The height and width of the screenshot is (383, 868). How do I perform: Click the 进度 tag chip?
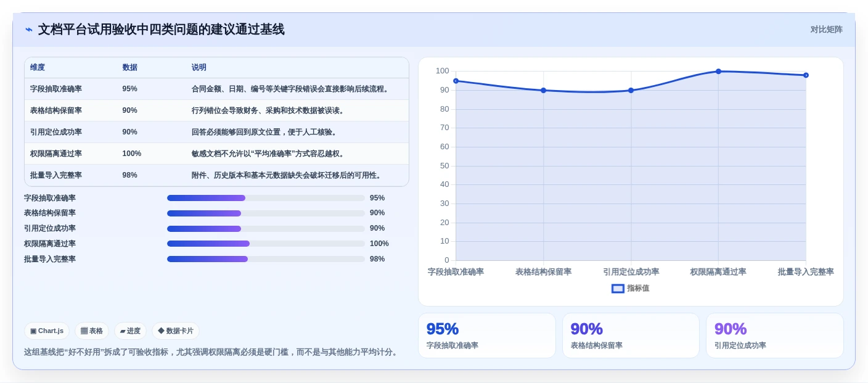(x=130, y=331)
